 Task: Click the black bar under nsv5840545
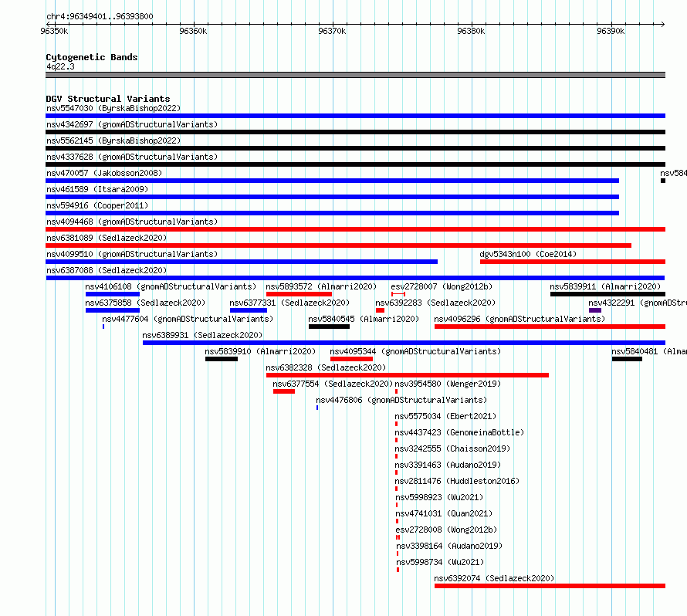[329, 327]
